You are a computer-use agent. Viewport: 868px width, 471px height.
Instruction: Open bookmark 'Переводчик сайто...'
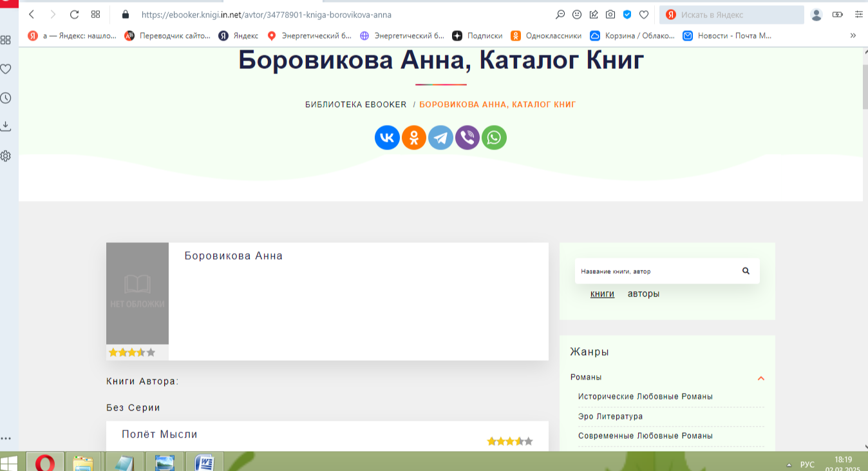click(167, 35)
